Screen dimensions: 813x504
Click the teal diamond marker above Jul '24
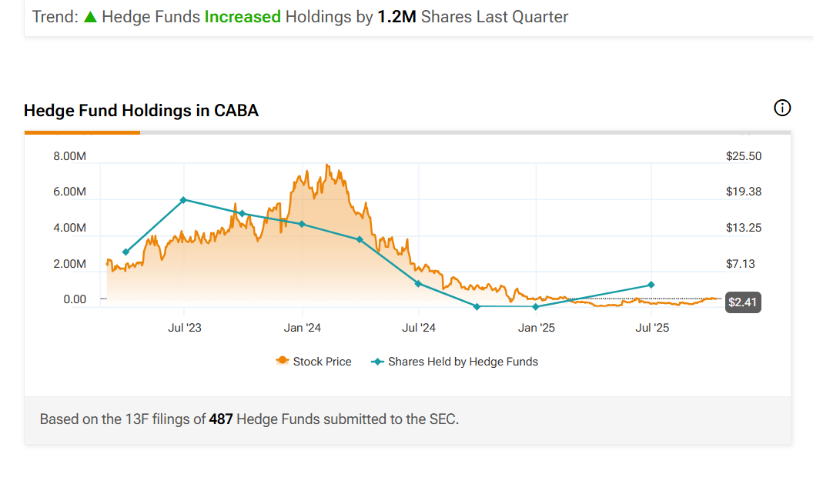point(418,284)
